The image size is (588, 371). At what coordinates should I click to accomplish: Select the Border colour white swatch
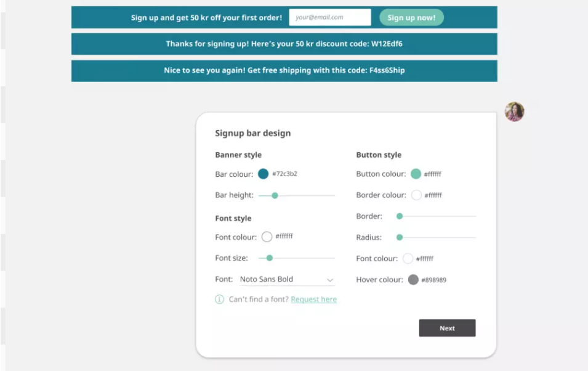click(x=416, y=195)
